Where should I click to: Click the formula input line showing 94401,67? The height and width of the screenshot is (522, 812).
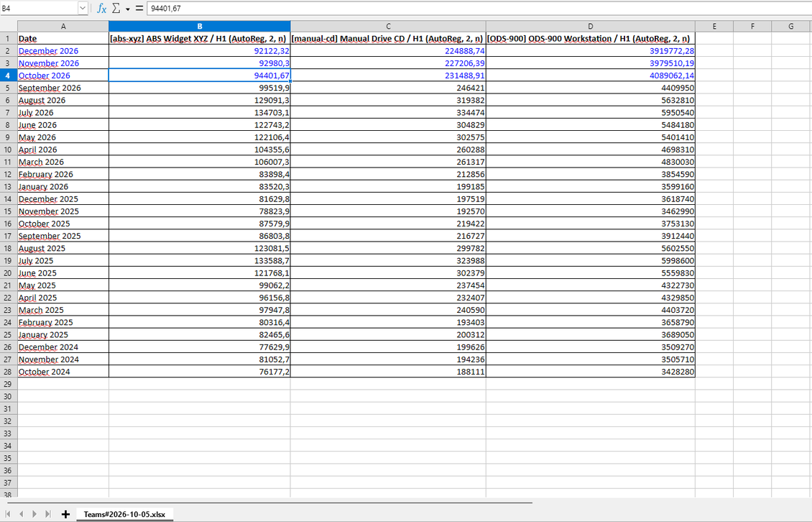pos(479,9)
